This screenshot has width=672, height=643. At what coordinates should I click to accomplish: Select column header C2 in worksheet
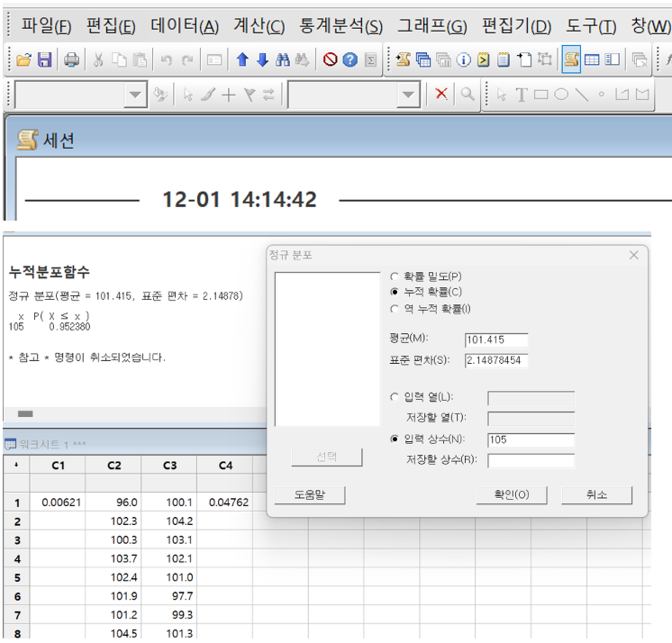(x=114, y=466)
